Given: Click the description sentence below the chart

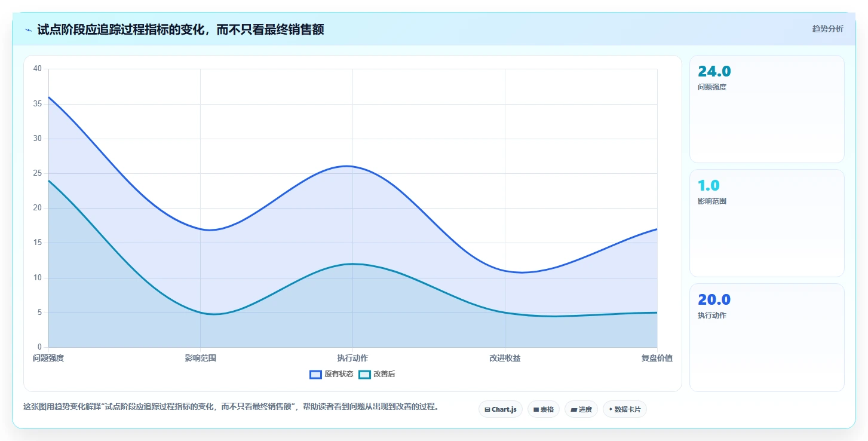Looking at the screenshot, I should (232, 407).
